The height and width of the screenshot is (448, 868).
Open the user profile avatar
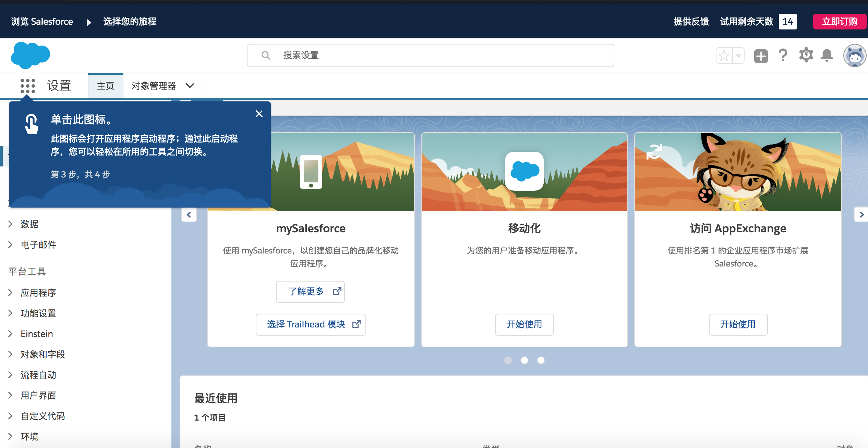click(855, 55)
